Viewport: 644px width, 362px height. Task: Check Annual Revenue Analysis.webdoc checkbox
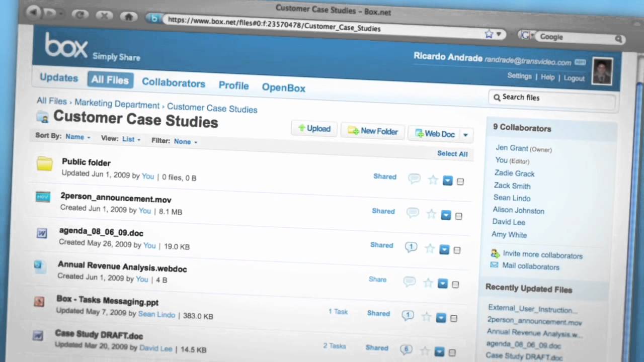coord(455,285)
